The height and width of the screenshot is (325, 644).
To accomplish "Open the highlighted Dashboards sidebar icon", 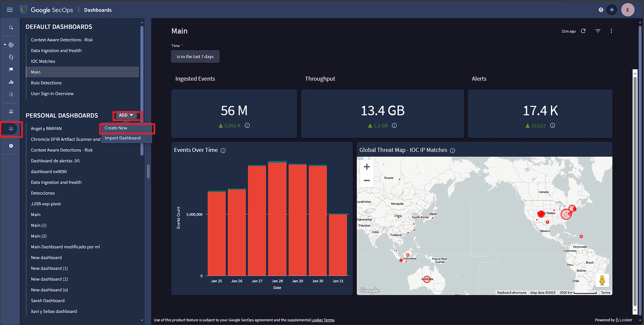I will (11, 129).
